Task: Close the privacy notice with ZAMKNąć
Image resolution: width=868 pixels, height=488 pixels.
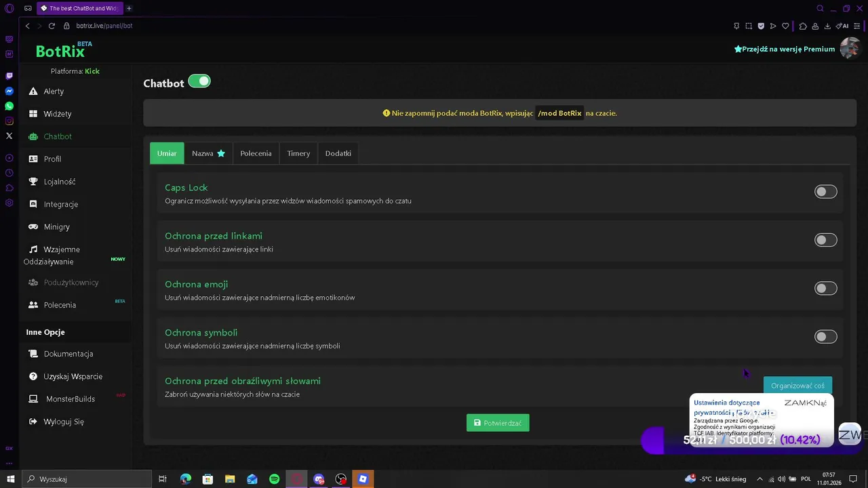Action: 805,403
